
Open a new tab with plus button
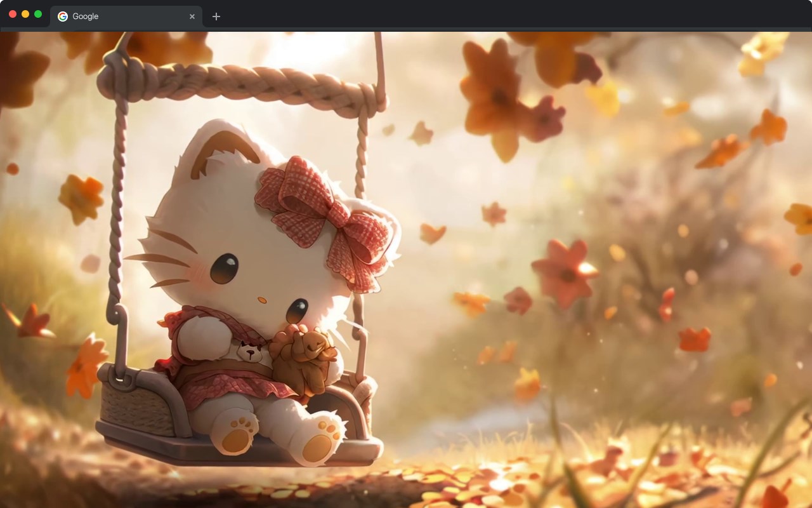pyautogui.click(x=216, y=17)
